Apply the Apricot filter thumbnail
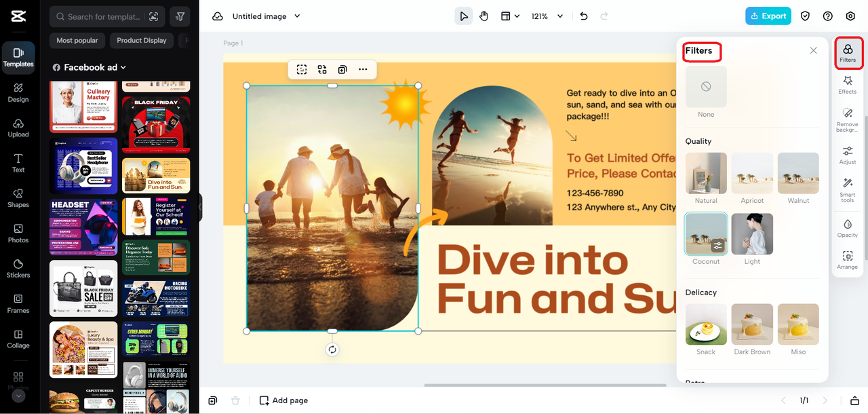 pos(752,173)
